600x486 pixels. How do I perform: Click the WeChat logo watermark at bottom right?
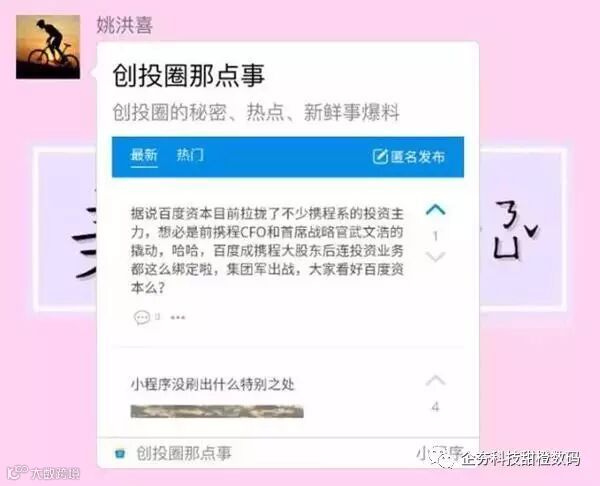pyautogui.click(x=442, y=458)
